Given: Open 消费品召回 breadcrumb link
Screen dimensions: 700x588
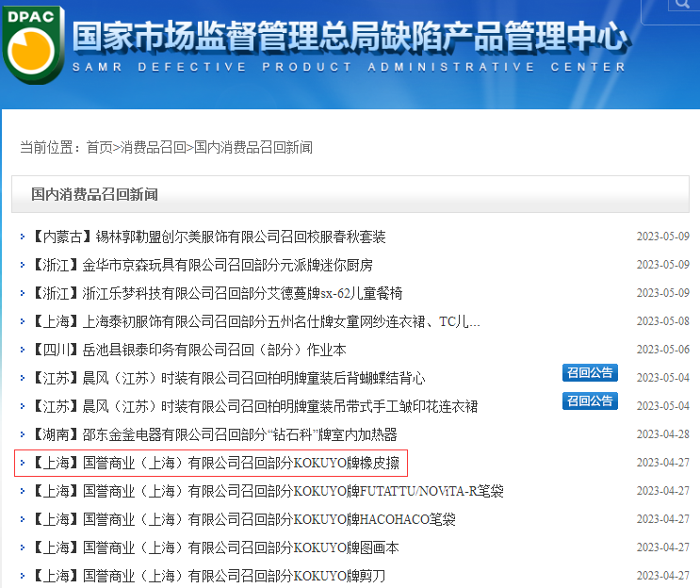Looking at the screenshot, I should pos(154,147).
